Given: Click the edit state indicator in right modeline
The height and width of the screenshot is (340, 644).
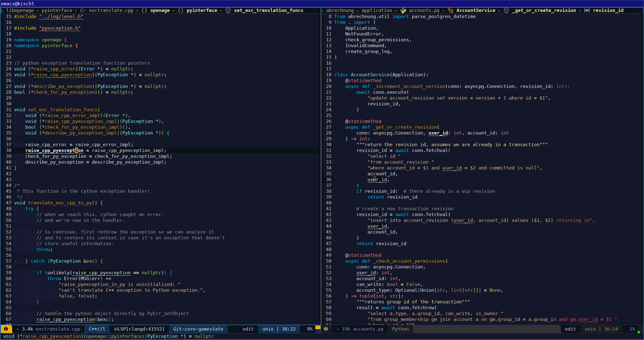Looking at the screenshot, I should (570, 329).
